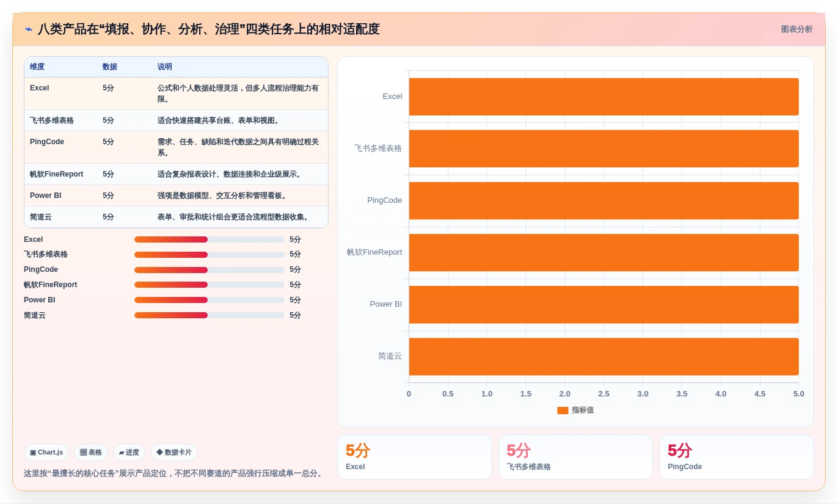
Task: Click the Power BI progress bar
Action: pyautogui.click(x=209, y=300)
